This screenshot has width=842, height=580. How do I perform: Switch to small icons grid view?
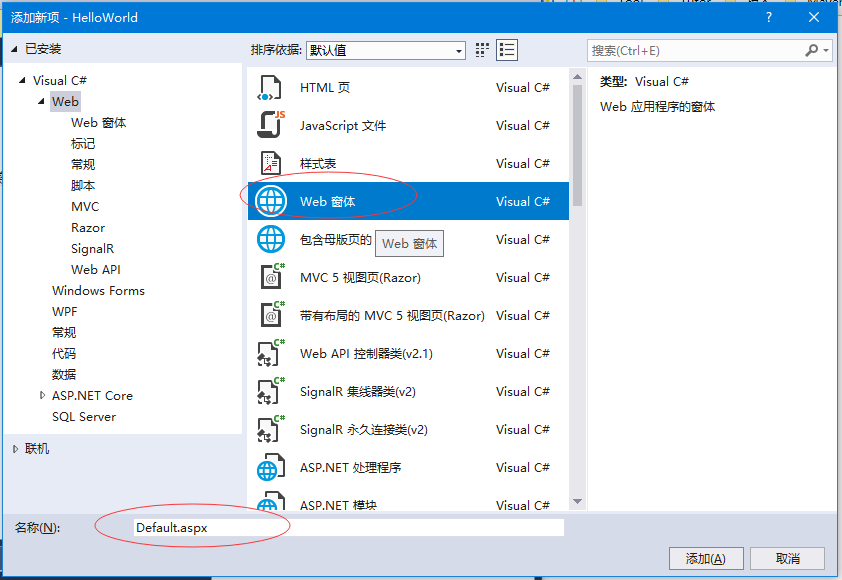(483, 50)
